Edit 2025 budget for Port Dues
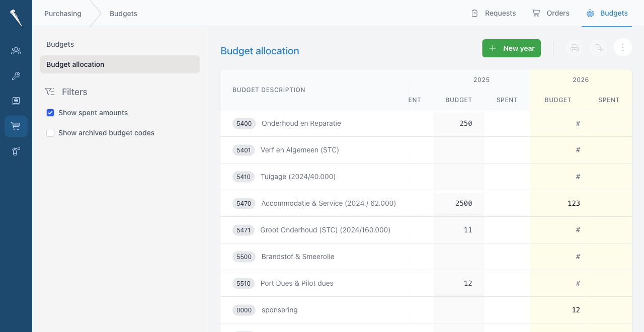Viewport: 644px width, 332px height. 459,283
